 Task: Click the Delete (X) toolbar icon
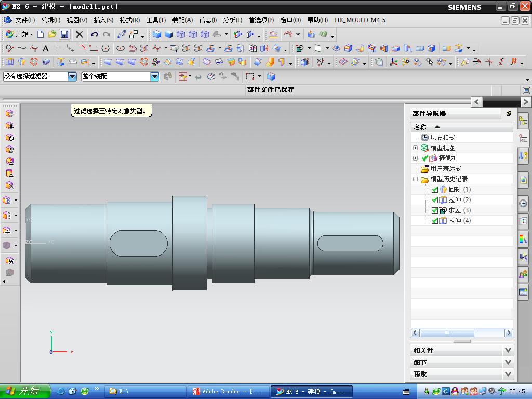pyautogui.click(x=79, y=34)
